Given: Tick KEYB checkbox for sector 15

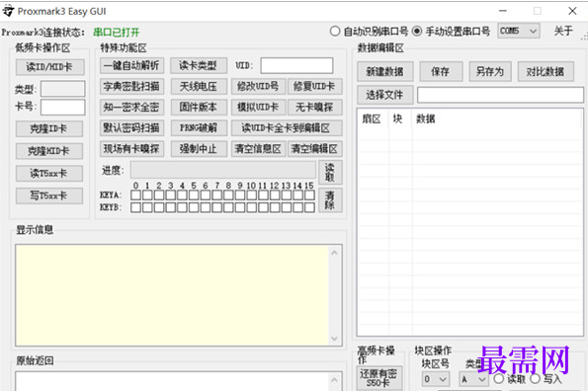Looking at the screenshot, I should coord(309,207).
